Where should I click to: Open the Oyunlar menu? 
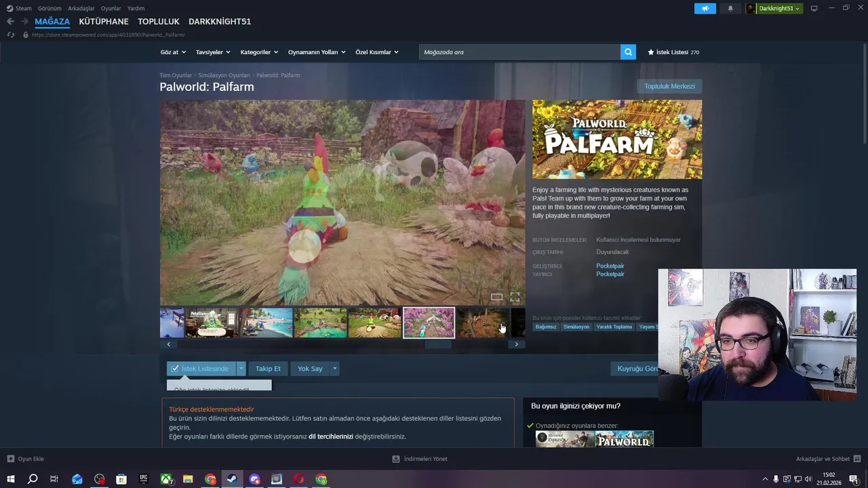coord(111,8)
